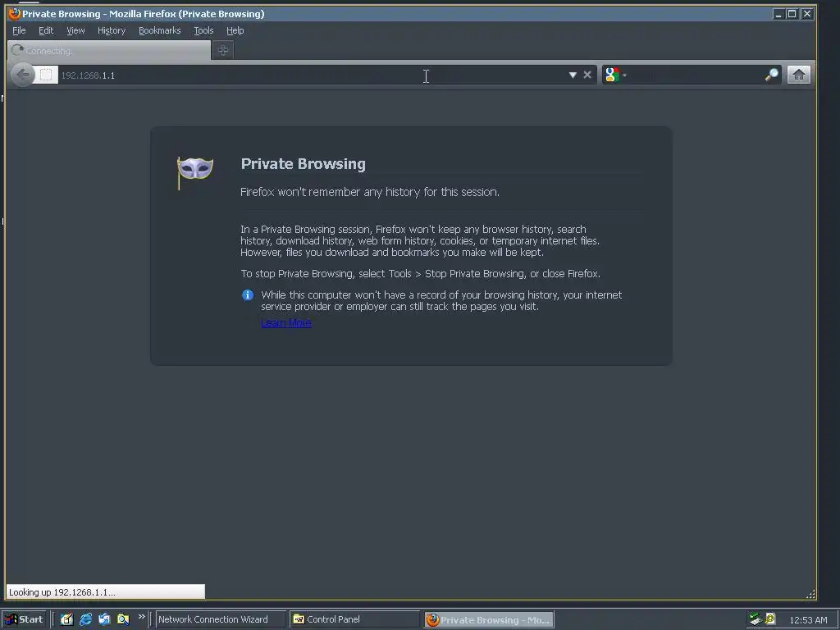Click the 12:53 AM clock
Screen dimensions: 840x630
[808, 620]
